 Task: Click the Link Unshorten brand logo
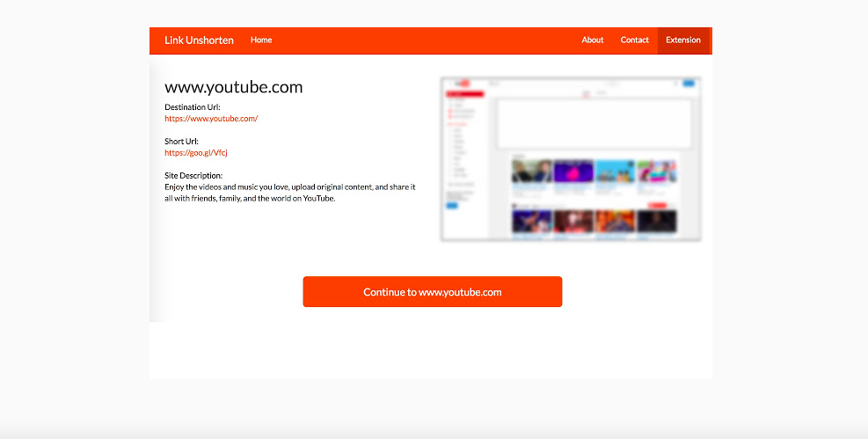pos(199,40)
